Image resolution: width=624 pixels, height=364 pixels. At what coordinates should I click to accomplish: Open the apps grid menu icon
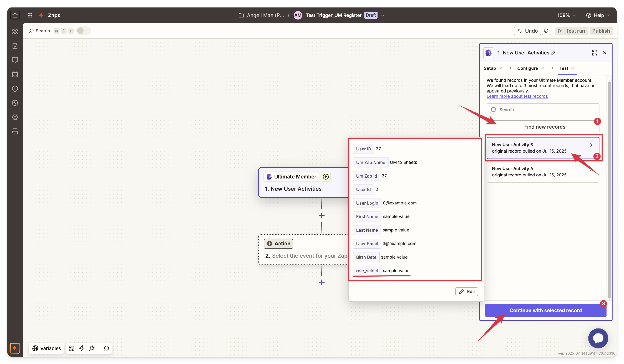[30, 15]
